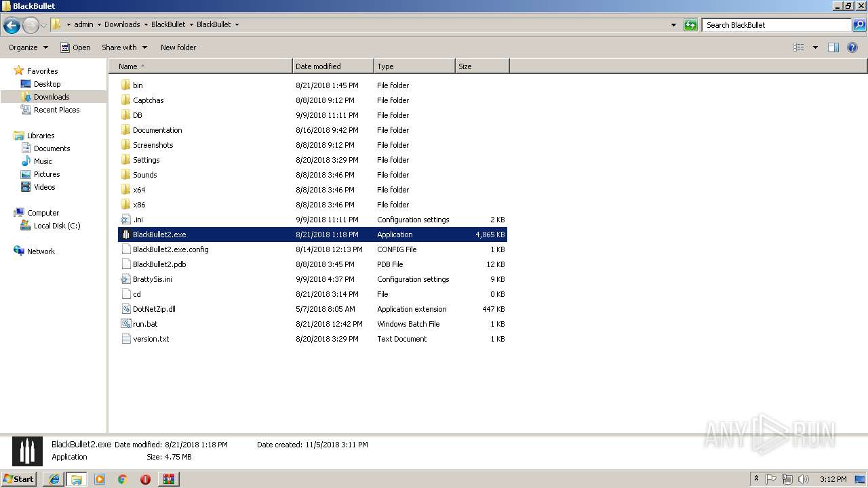Select the Sounds folder icon

[x=125, y=175]
